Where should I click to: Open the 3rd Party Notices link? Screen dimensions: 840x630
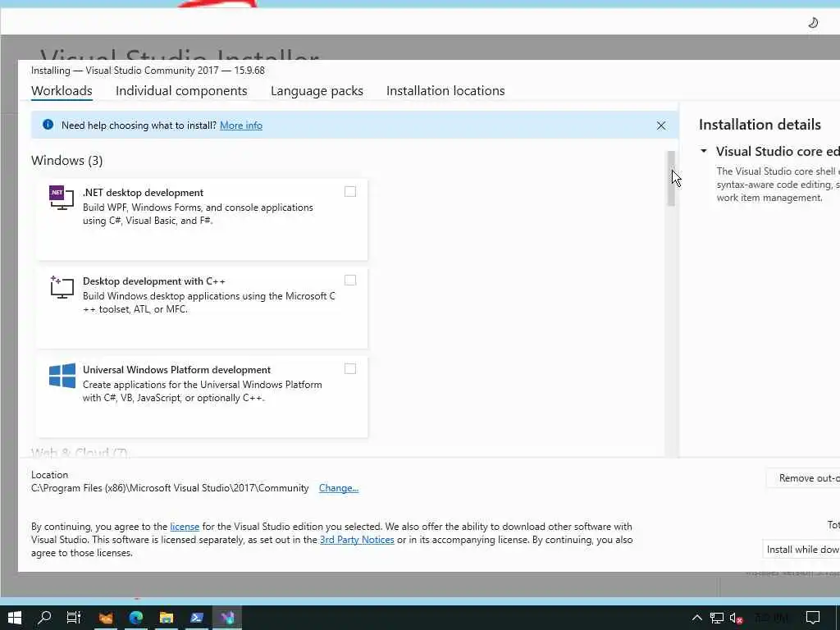[357, 540]
